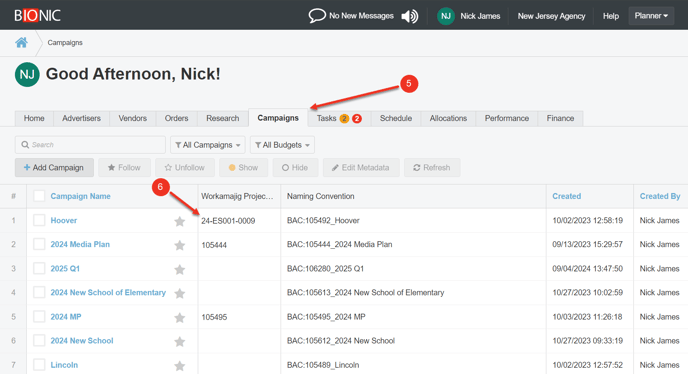Click the large NJ greeting avatar
Image resolution: width=688 pixels, height=374 pixels.
(27, 75)
